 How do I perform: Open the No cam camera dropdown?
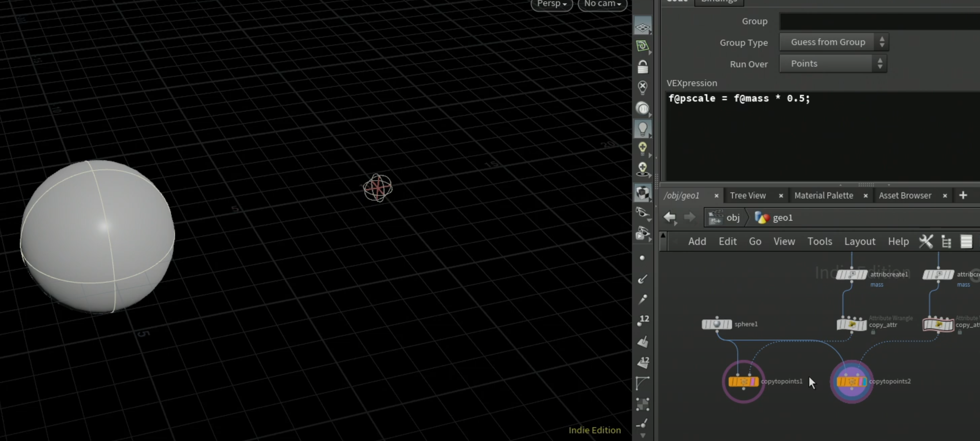603,4
